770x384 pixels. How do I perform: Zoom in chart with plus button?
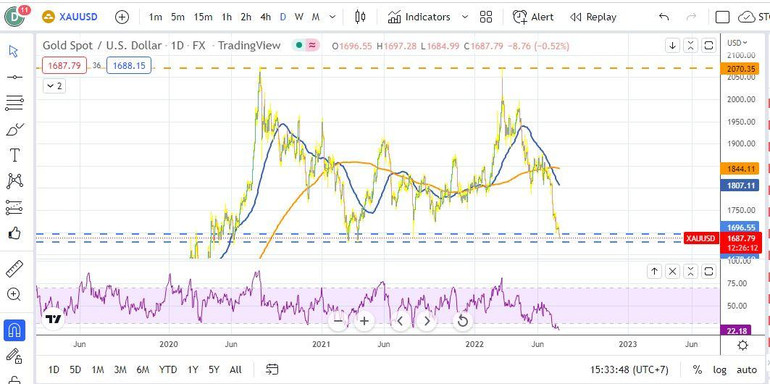click(364, 322)
